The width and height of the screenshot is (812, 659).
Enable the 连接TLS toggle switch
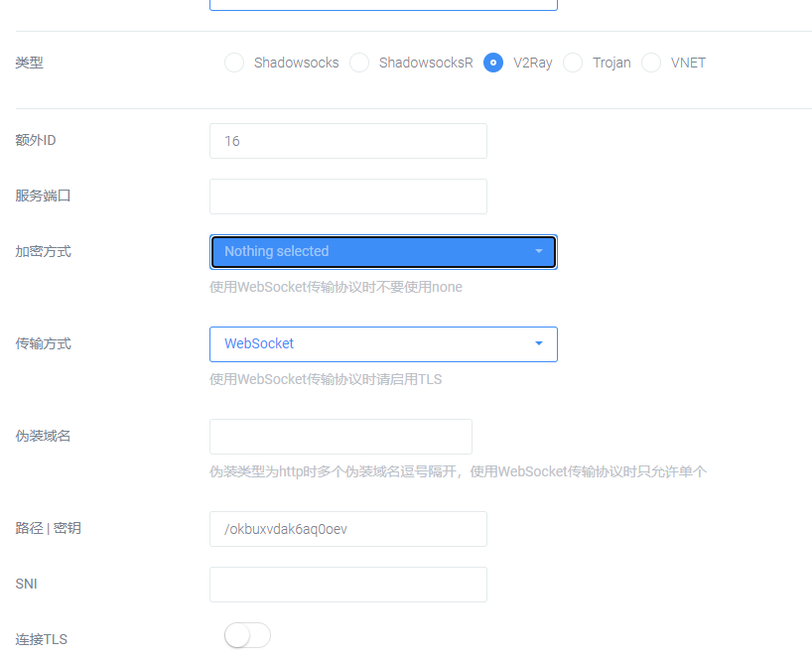(246, 634)
